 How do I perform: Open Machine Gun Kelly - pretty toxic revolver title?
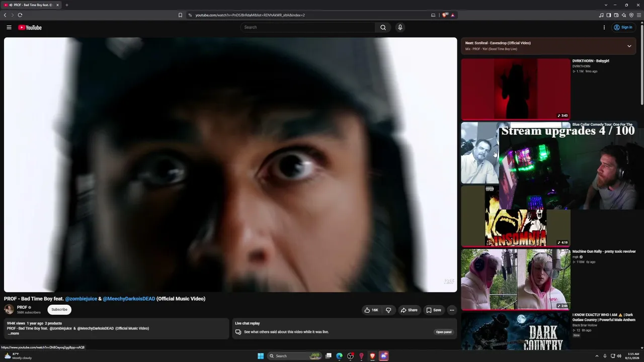pos(604,251)
